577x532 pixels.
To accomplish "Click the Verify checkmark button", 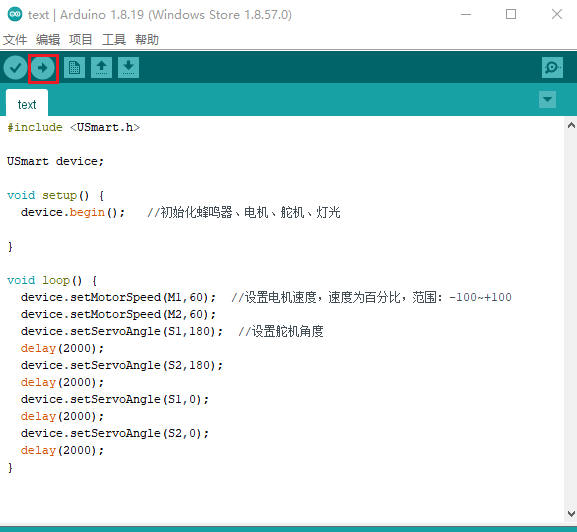I will pos(15,68).
